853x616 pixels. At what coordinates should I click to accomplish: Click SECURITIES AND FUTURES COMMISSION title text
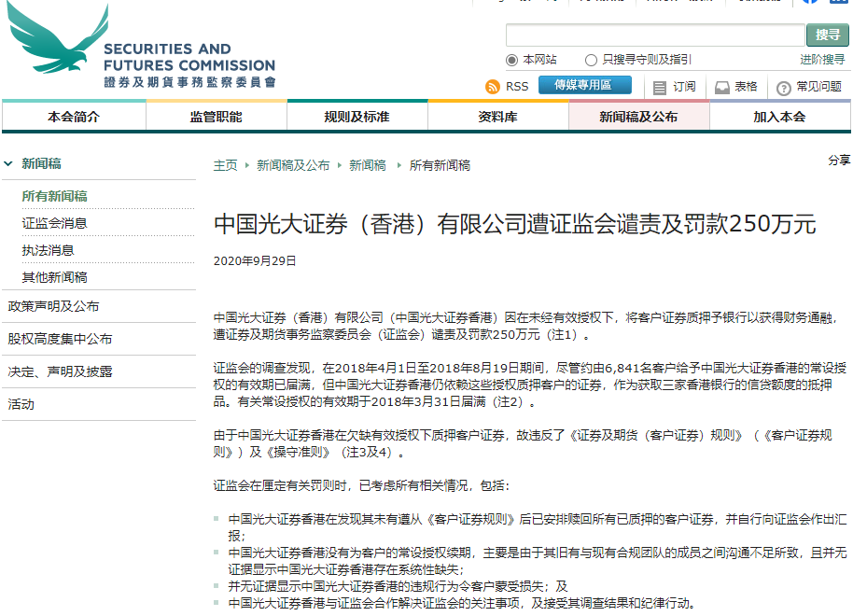(x=189, y=57)
